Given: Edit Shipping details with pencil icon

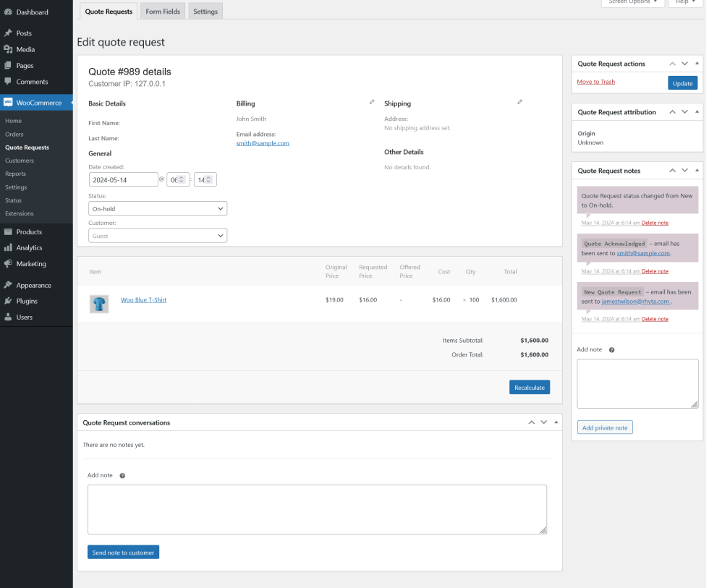Looking at the screenshot, I should pos(520,102).
